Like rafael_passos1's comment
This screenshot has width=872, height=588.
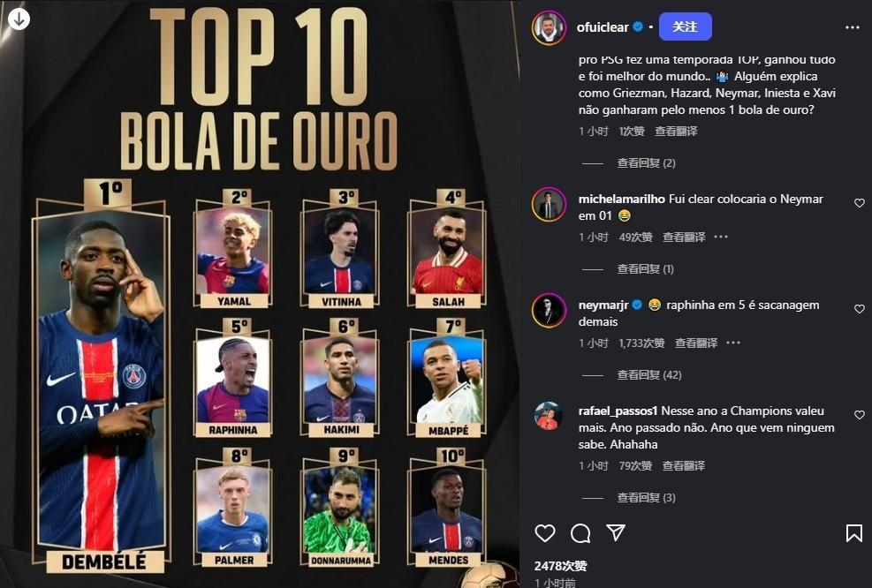860,415
